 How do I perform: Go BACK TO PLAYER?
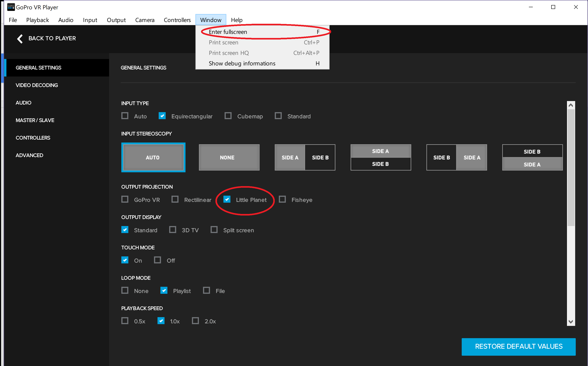(x=52, y=39)
